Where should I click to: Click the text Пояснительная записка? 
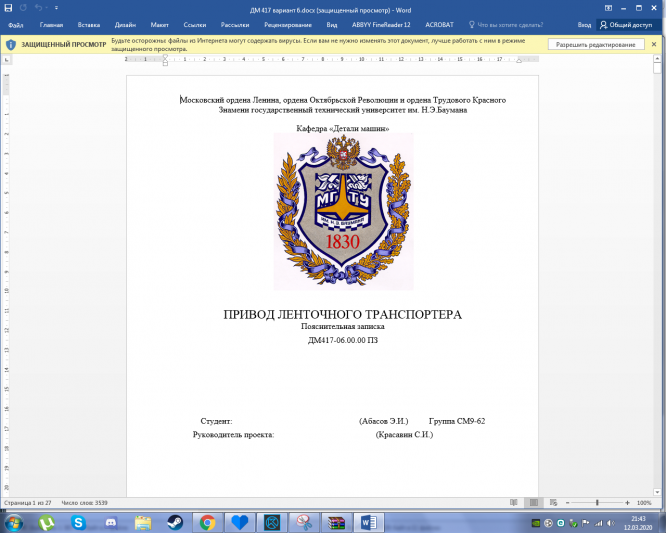[343, 327]
